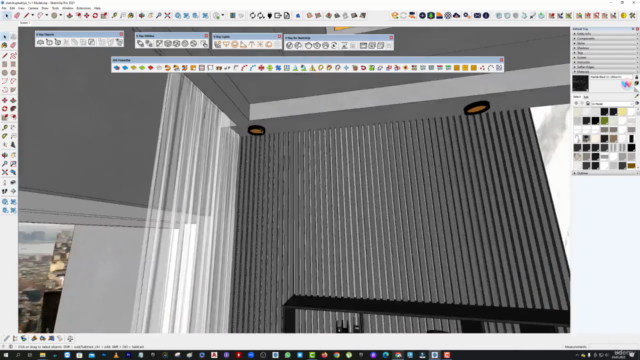Screen dimensions: 640x360
Task: Open the File menu
Action: click(4, 8)
